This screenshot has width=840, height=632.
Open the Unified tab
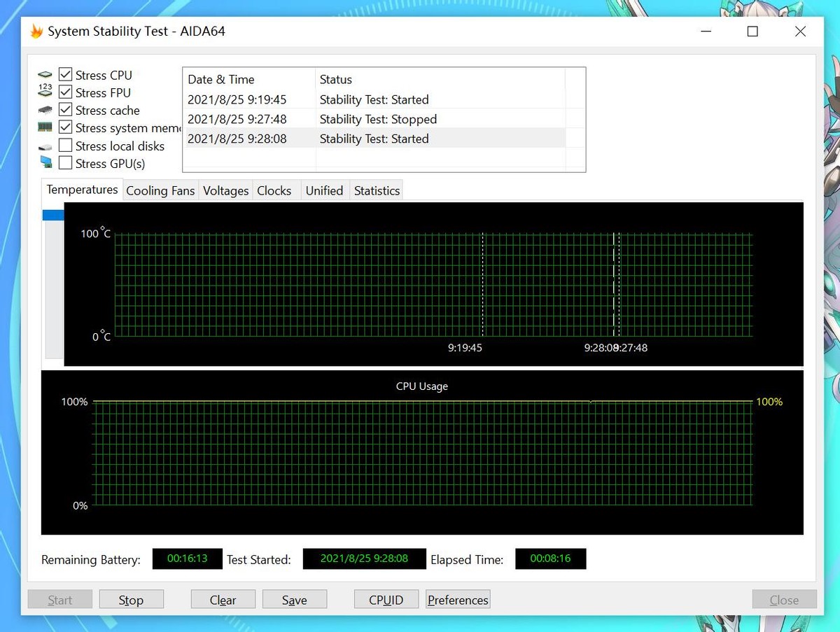pos(325,191)
